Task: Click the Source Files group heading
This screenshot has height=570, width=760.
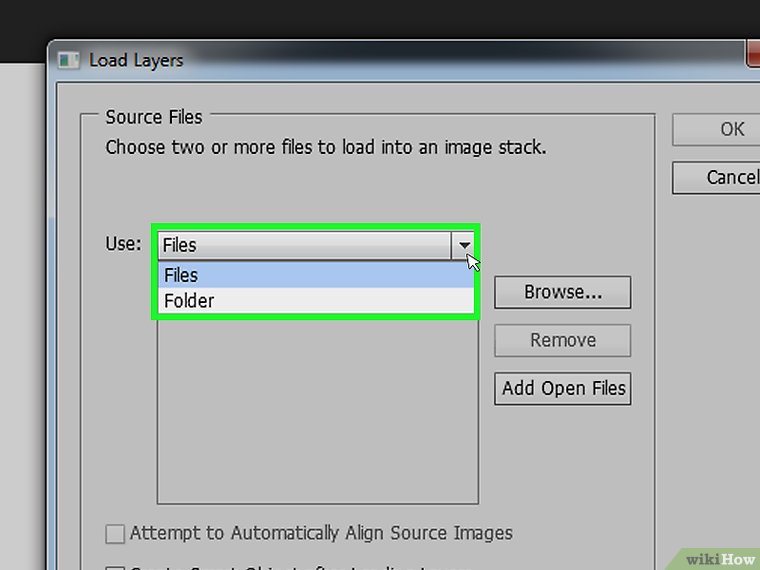Action: click(154, 117)
